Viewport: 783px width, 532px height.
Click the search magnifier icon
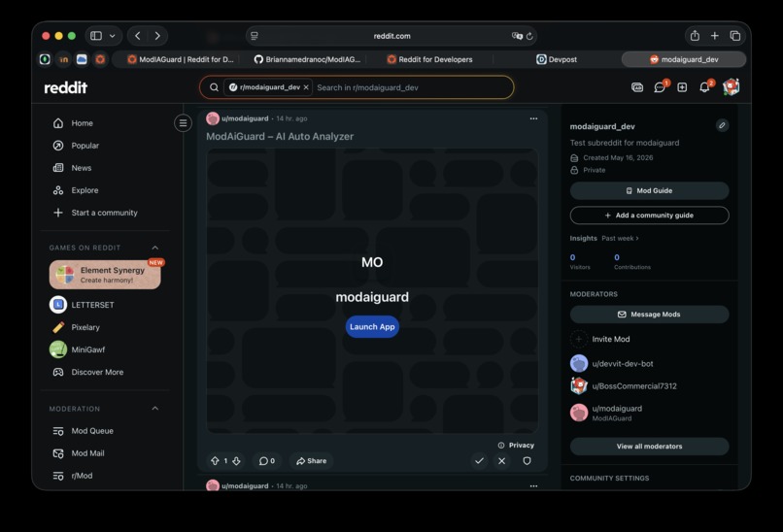click(214, 87)
